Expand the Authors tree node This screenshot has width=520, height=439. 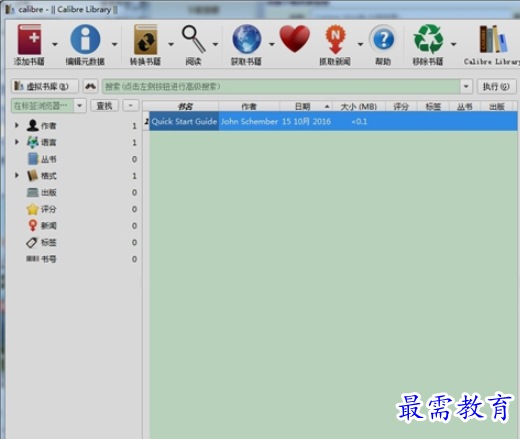17,125
